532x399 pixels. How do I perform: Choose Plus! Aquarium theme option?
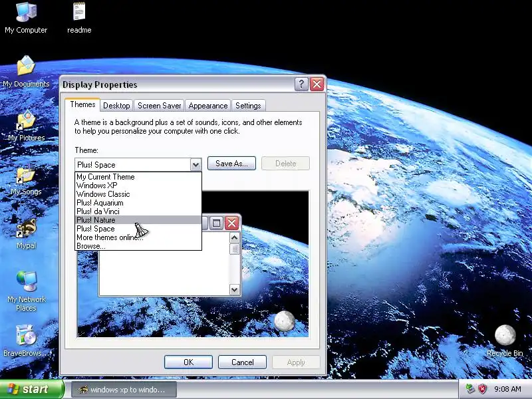(138, 203)
